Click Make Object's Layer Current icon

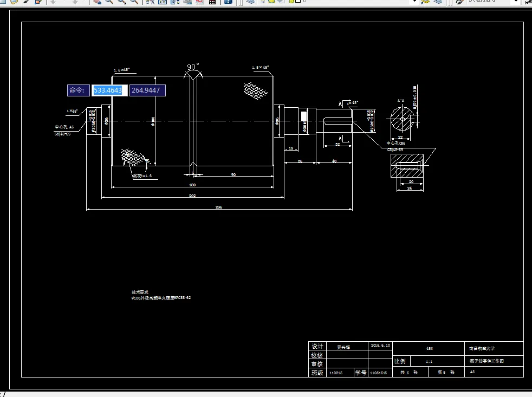(425, 2)
